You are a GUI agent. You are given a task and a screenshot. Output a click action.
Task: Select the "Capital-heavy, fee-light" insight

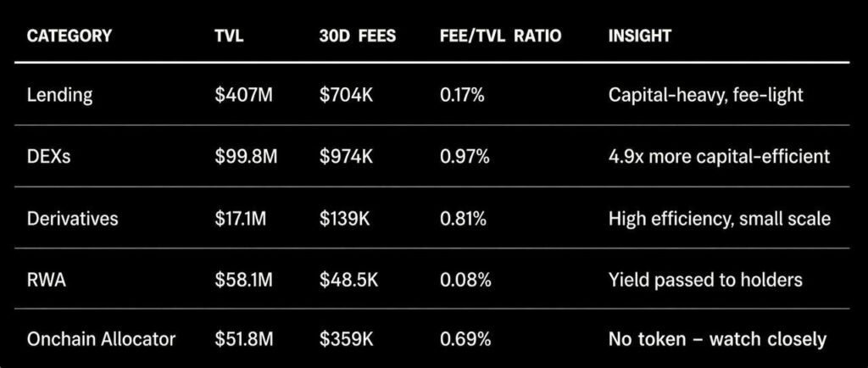(x=705, y=95)
